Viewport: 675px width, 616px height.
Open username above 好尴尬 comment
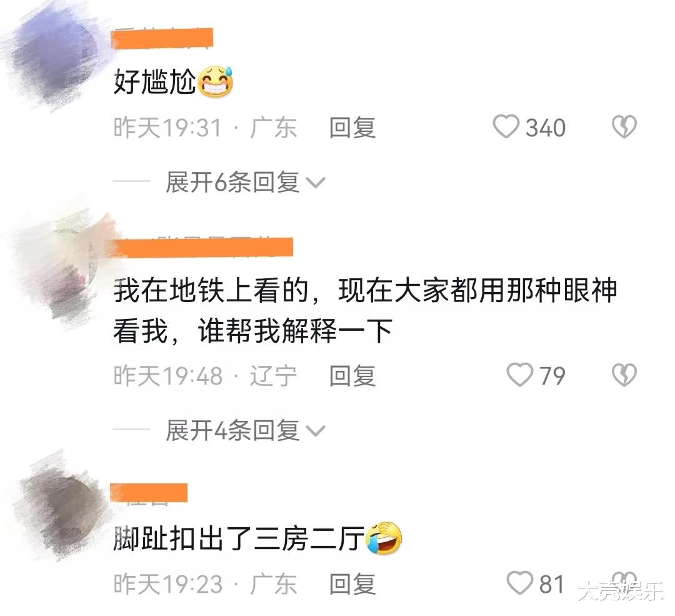(x=162, y=38)
